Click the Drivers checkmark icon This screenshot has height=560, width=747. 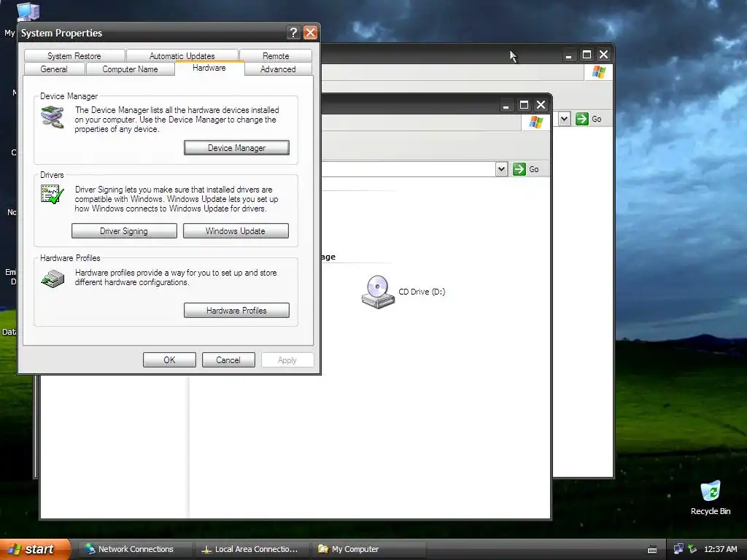53,194
